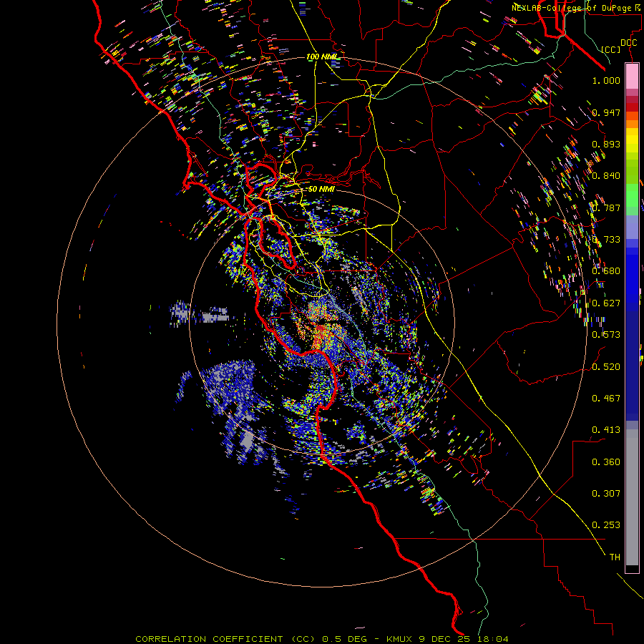This screenshot has width=644, height=644.
Task: Click the DCC label above the color scale
Action: 629,43
